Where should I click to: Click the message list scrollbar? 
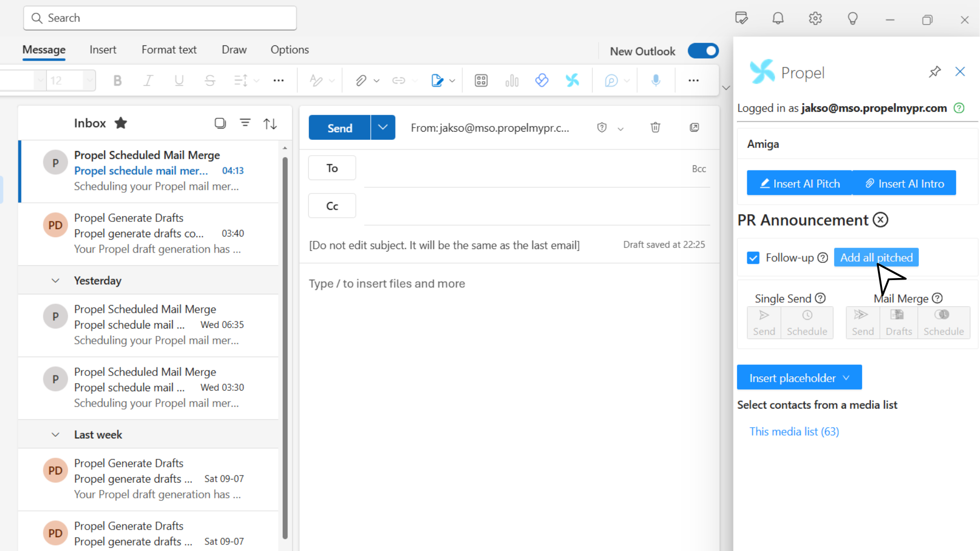pos(285,347)
